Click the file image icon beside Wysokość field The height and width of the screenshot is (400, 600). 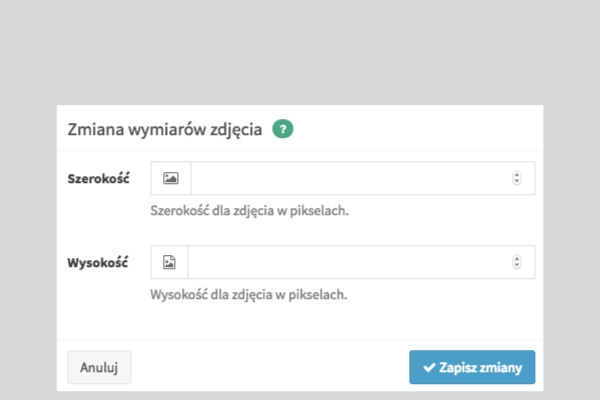pos(169,262)
